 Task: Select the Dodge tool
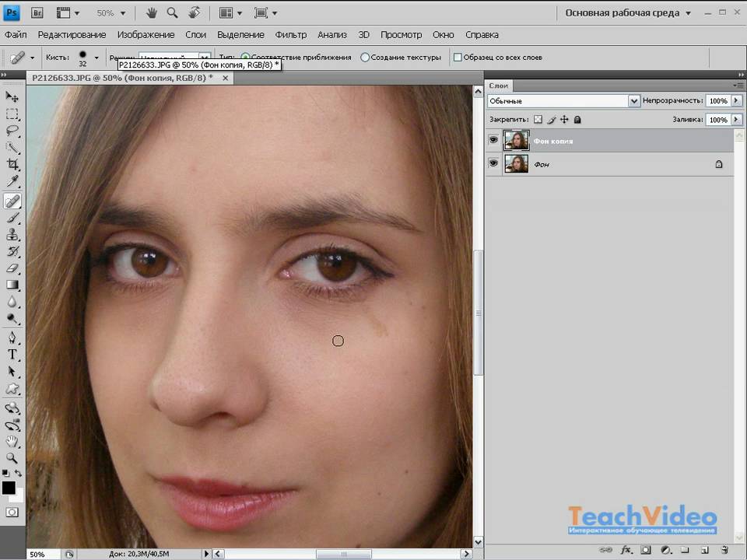[12, 319]
